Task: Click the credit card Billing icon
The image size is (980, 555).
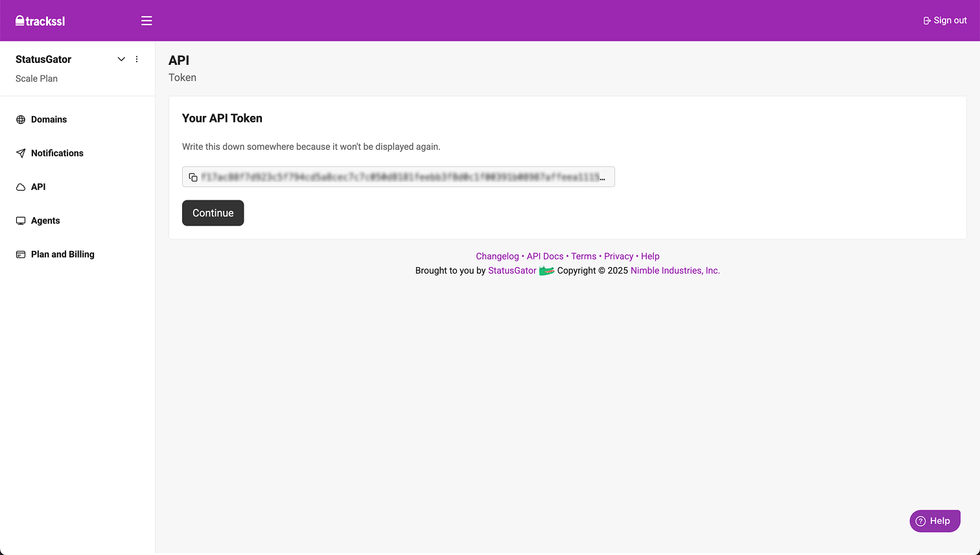Action: (x=21, y=254)
